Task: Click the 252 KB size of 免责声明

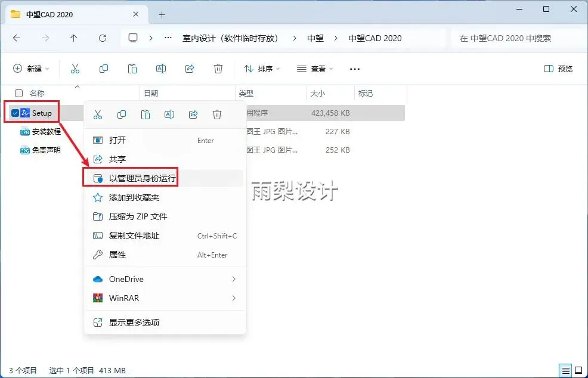Action: [338, 150]
